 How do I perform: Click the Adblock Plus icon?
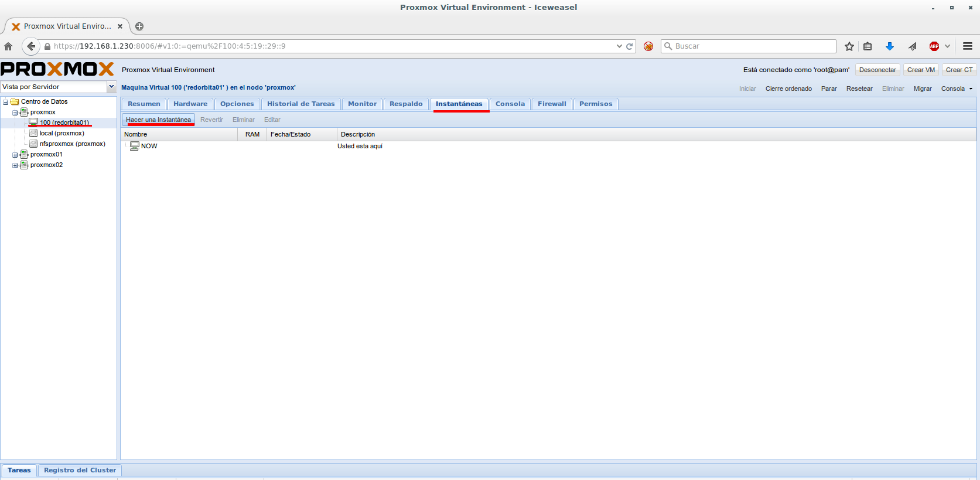(x=934, y=46)
